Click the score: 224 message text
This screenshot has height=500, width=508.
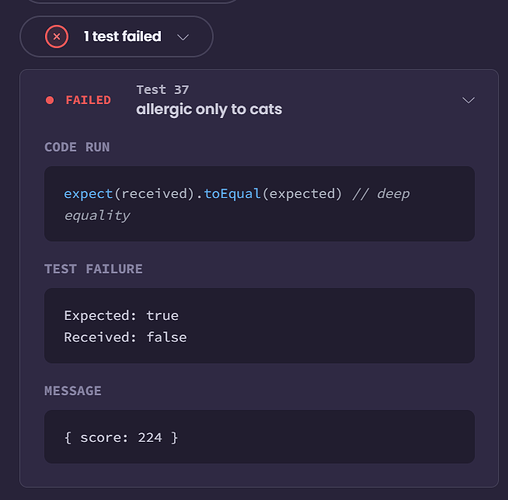(x=121, y=437)
